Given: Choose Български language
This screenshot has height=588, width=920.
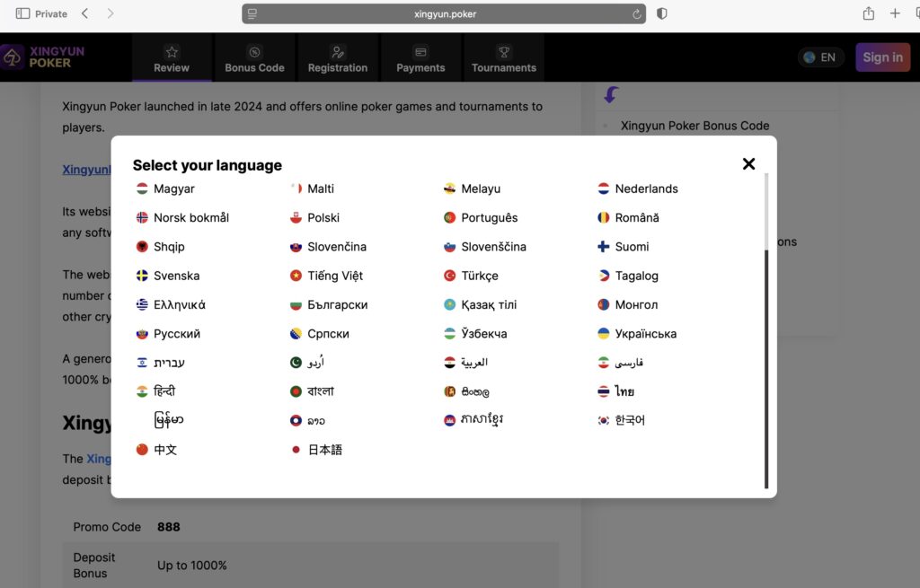Looking at the screenshot, I should tap(338, 305).
